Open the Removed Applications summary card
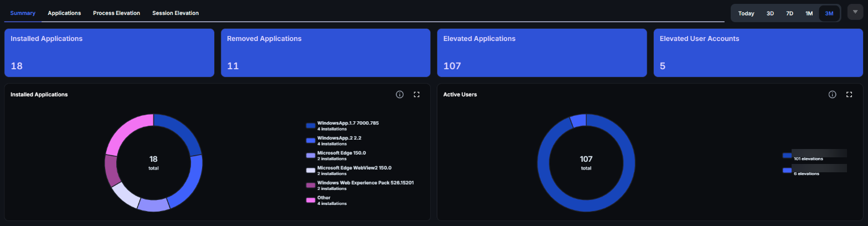 click(x=325, y=53)
